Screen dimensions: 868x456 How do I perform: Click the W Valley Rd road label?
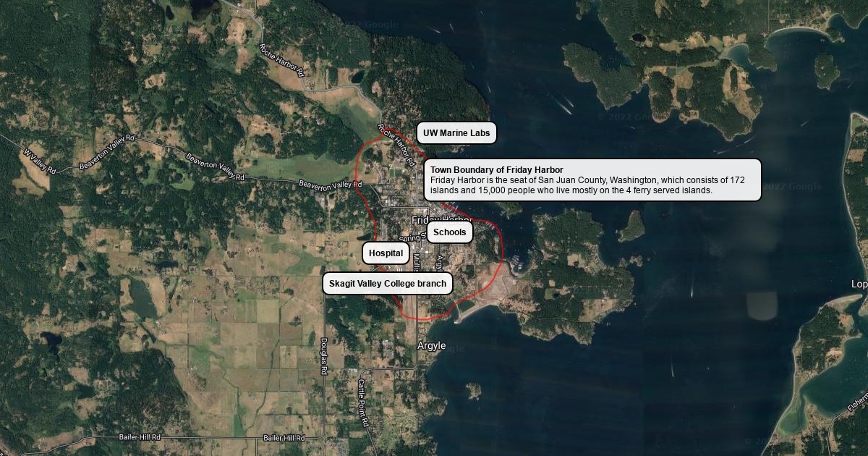click(x=39, y=161)
